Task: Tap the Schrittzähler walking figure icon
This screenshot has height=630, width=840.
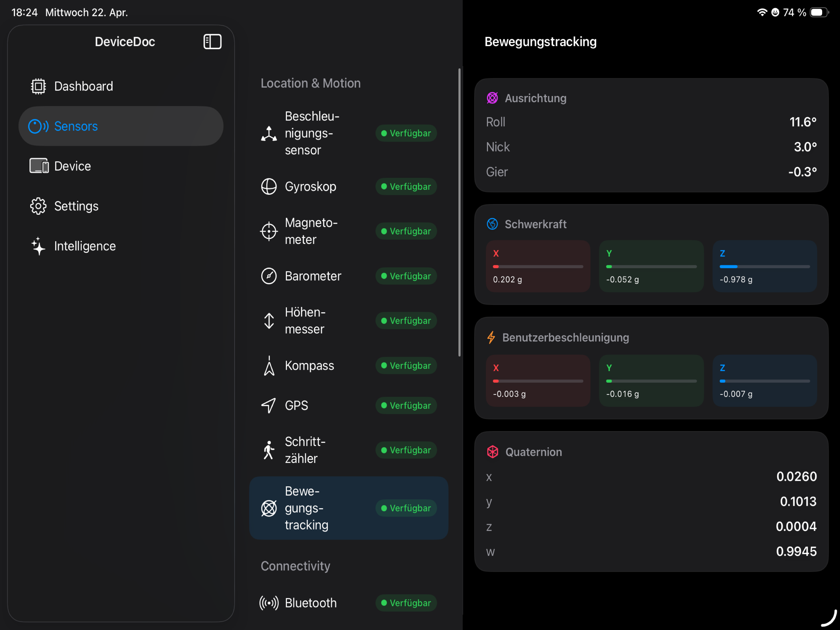Action: pyautogui.click(x=269, y=450)
